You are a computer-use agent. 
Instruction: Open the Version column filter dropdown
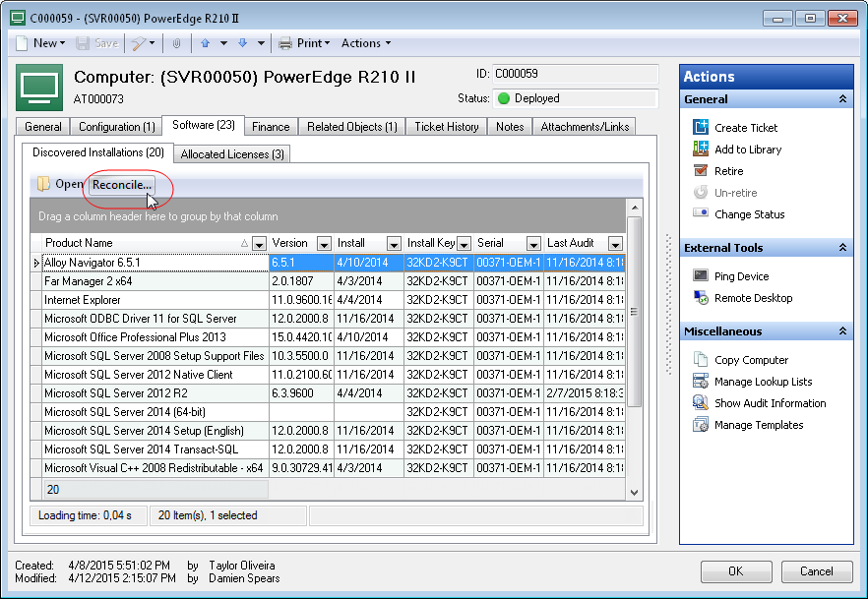pyautogui.click(x=324, y=243)
